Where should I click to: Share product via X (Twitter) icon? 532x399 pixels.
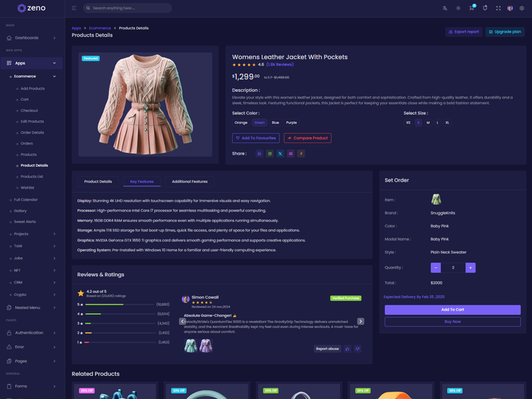pos(280,154)
